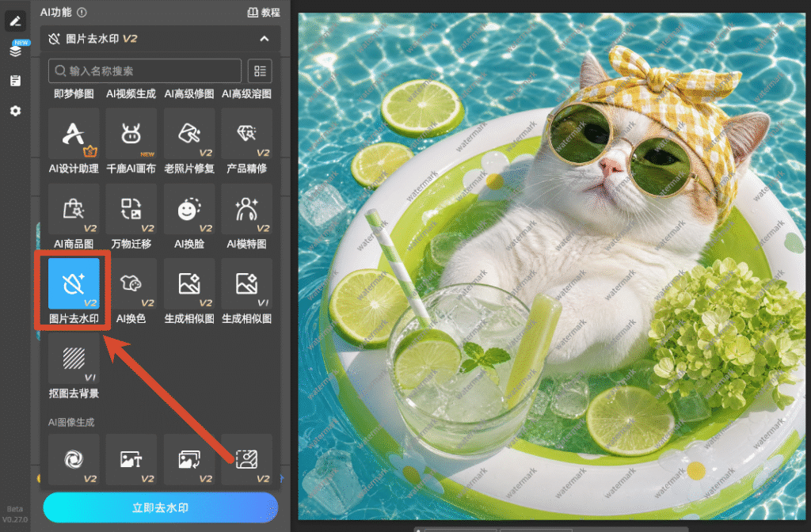Viewport: 811px width, 532px height.
Task: Open the AI换色 recolor tool
Action: tap(131, 284)
